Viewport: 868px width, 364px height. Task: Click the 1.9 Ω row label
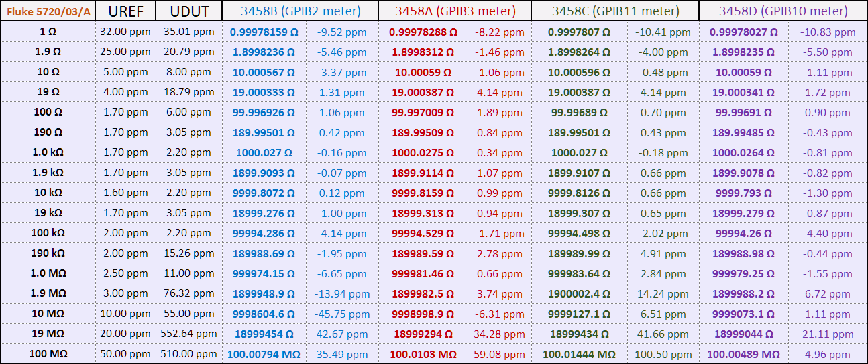coord(48,52)
